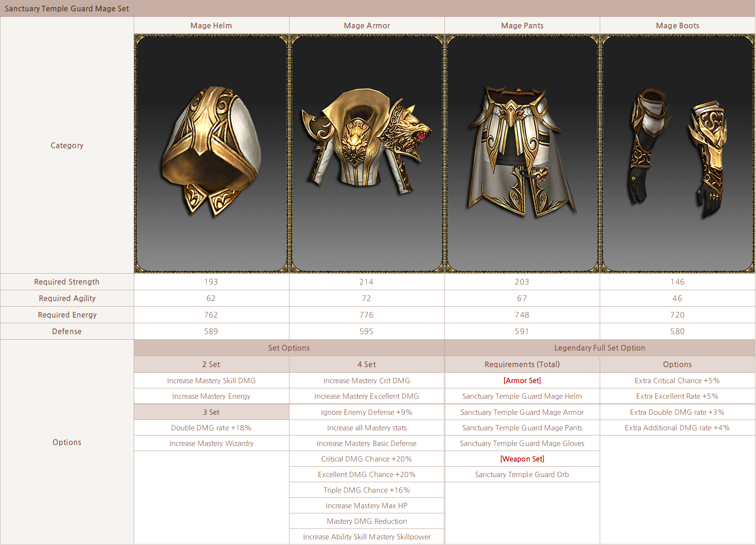
Task: Click the 'Legendary Full Set Option' header
Action: coord(600,348)
